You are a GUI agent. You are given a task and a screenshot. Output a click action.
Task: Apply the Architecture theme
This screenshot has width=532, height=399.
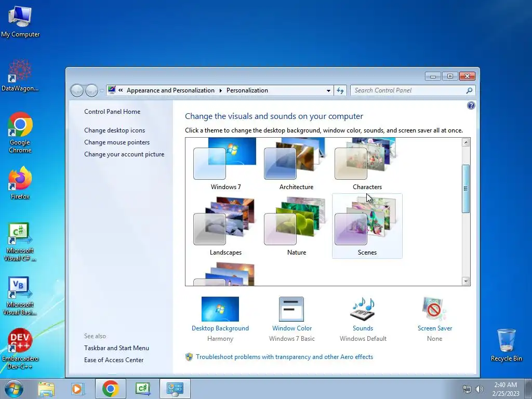pos(296,165)
